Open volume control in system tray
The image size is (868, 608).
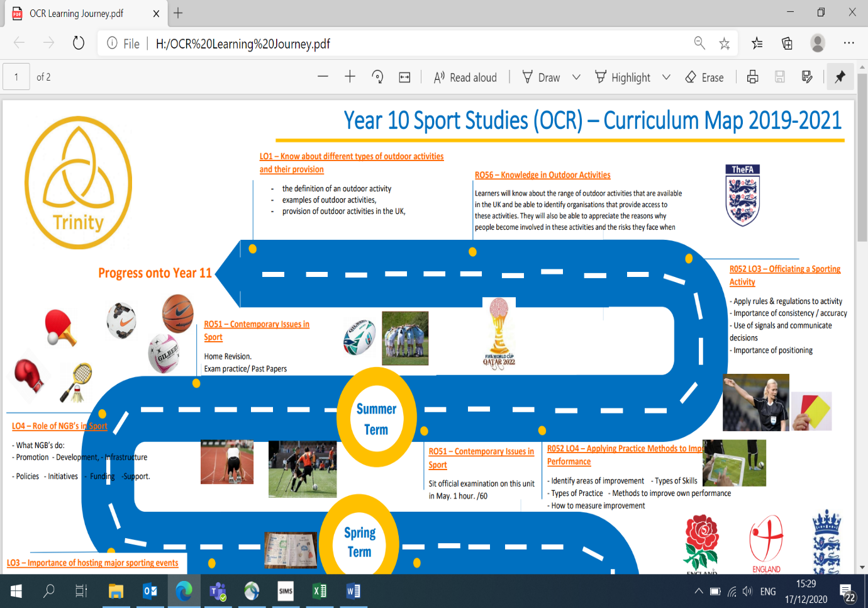(747, 591)
